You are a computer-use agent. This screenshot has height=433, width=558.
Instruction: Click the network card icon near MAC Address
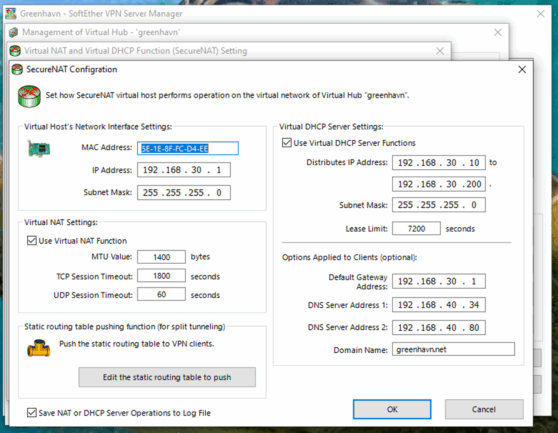click(39, 148)
